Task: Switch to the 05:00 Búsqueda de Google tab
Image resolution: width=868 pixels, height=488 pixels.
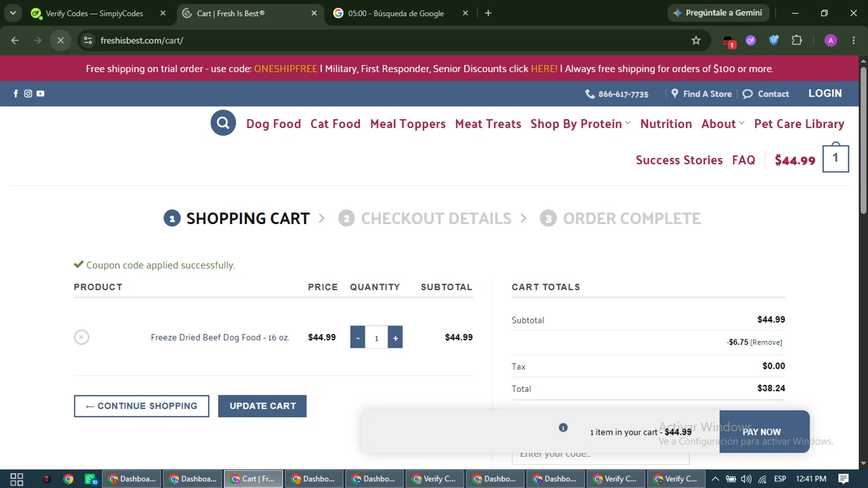Action: [396, 13]
